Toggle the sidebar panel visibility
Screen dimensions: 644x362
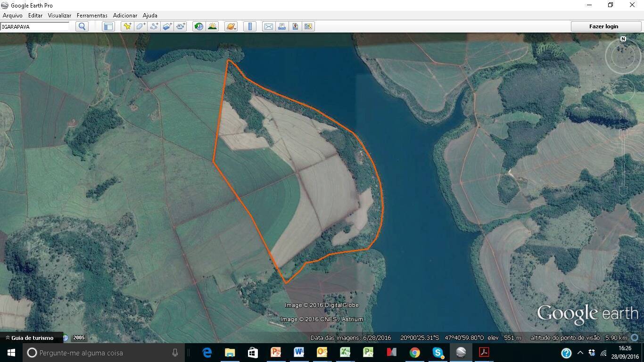coord(108,26)
